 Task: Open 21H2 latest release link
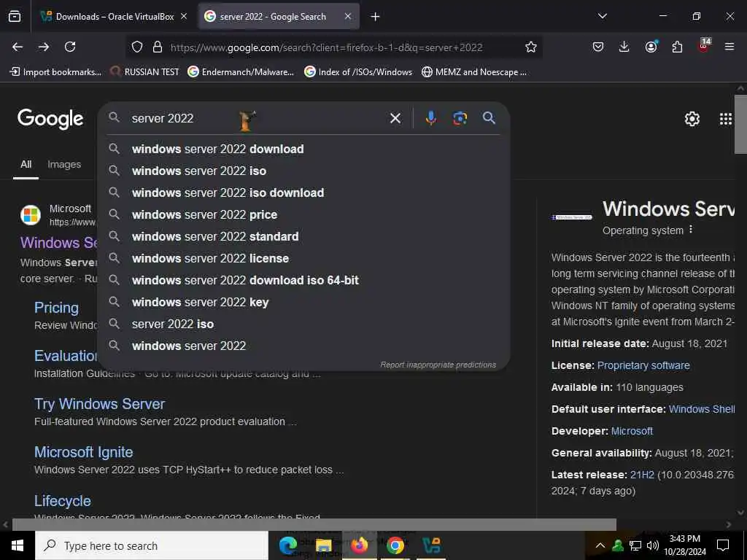click(x=642, y=475)
